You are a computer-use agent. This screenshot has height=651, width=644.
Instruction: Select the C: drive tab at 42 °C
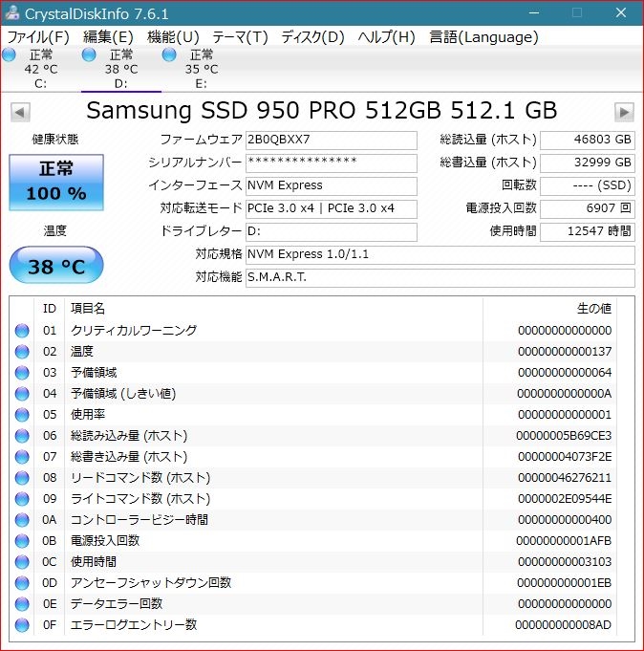tap(41, 69)
